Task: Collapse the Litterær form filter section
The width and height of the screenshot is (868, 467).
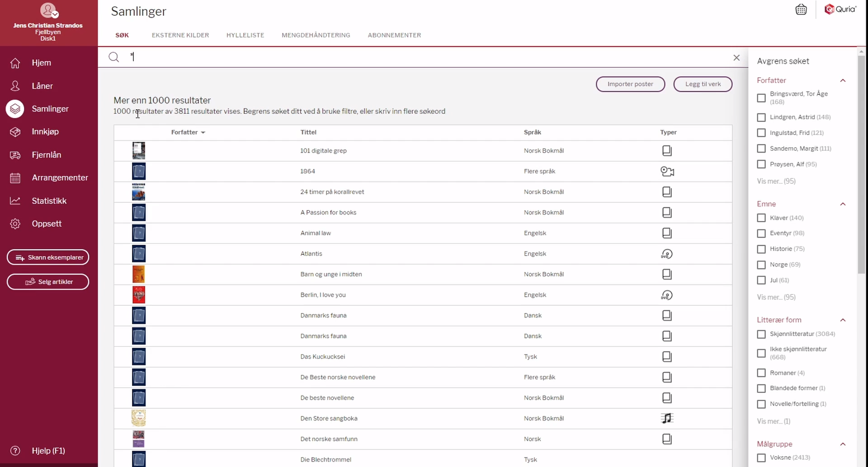Action: [843, 320]
